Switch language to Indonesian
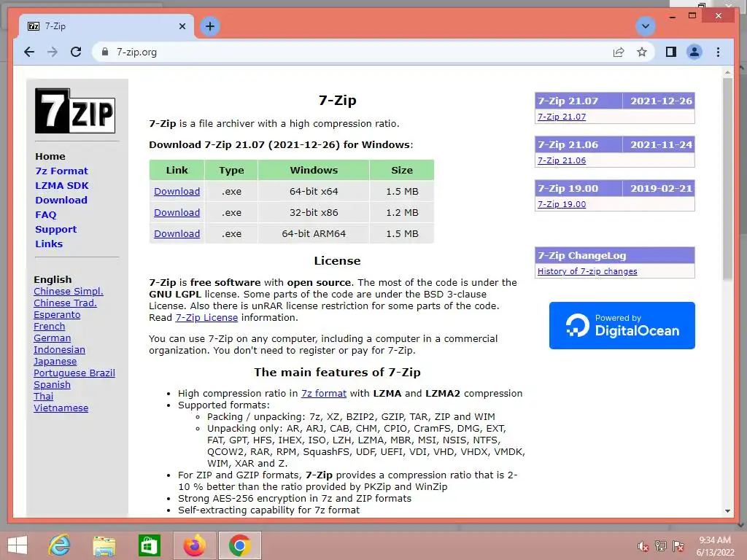Viewport: 747px width, 560px height. coord(59,349)
